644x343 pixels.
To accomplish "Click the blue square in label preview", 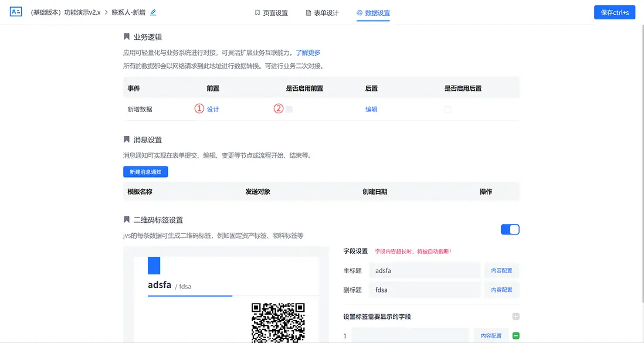I will [154, 266].
